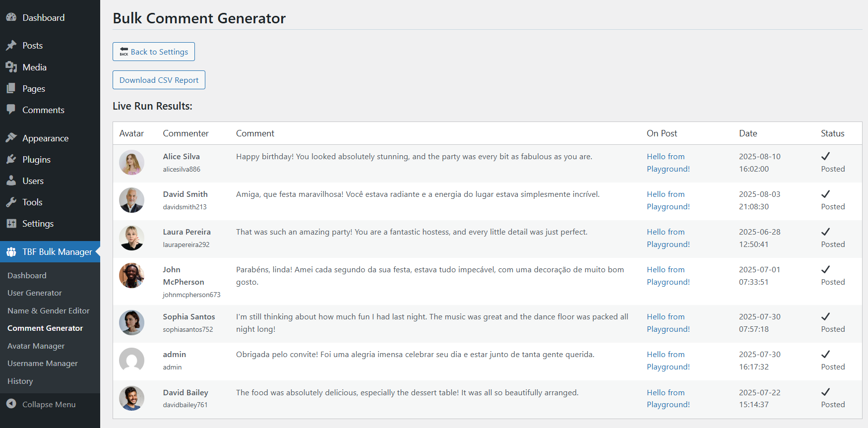This screenshot has height=428, width=868.
Task: Open TBF Bulk Manager menu
Action: tap(57, 252)
